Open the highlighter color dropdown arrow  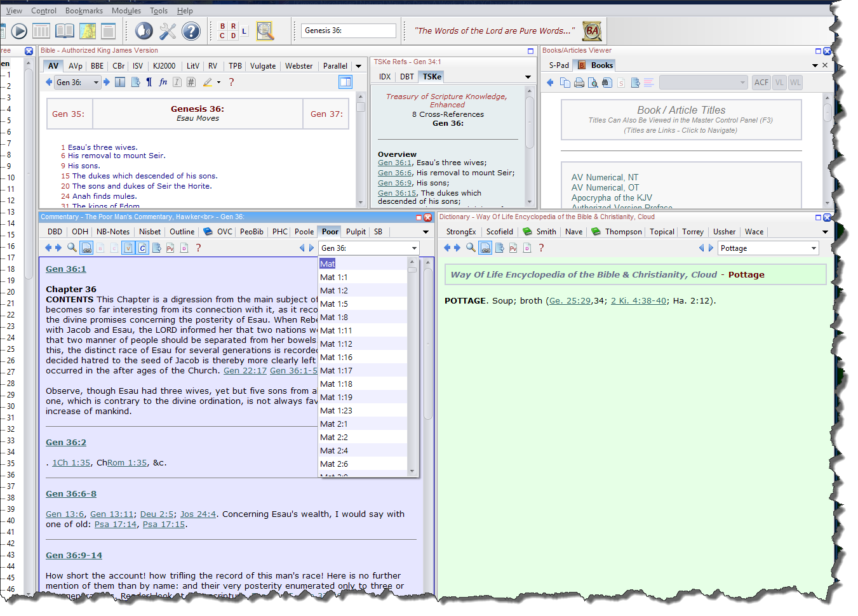[x=218, y=82]
